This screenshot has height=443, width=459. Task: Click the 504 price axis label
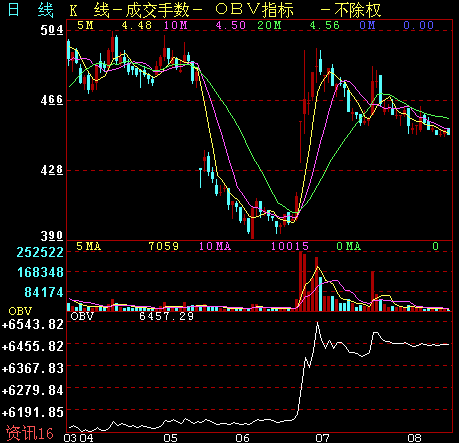coord(52,30)
